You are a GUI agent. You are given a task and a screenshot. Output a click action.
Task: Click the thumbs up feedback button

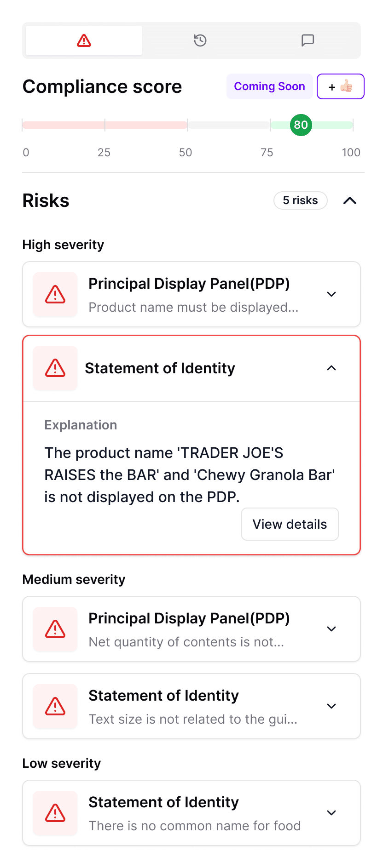340,86
